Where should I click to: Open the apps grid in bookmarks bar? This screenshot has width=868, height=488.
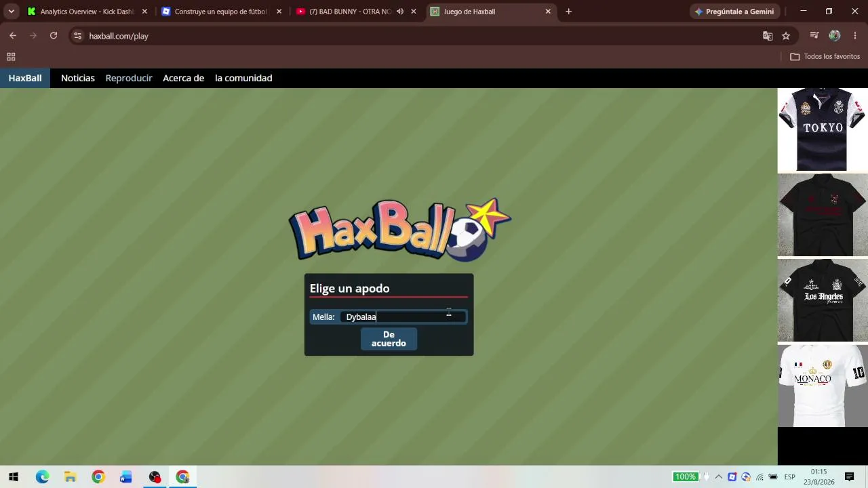11,57
